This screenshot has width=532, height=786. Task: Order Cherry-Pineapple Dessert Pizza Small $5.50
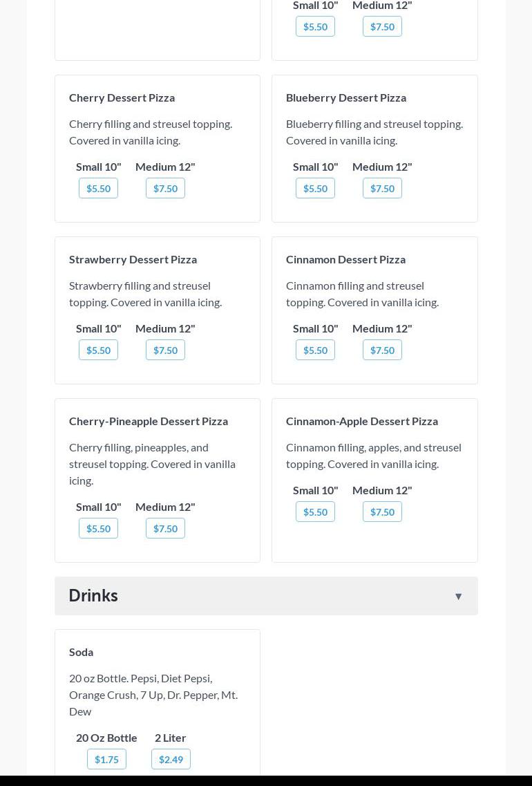tap(98, 528)
